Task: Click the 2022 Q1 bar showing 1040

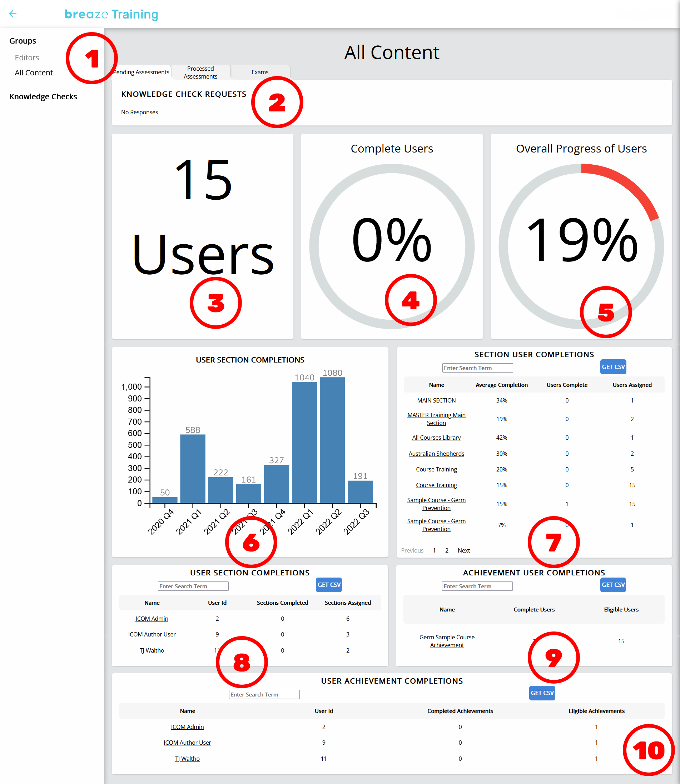Action: point(304,442)
